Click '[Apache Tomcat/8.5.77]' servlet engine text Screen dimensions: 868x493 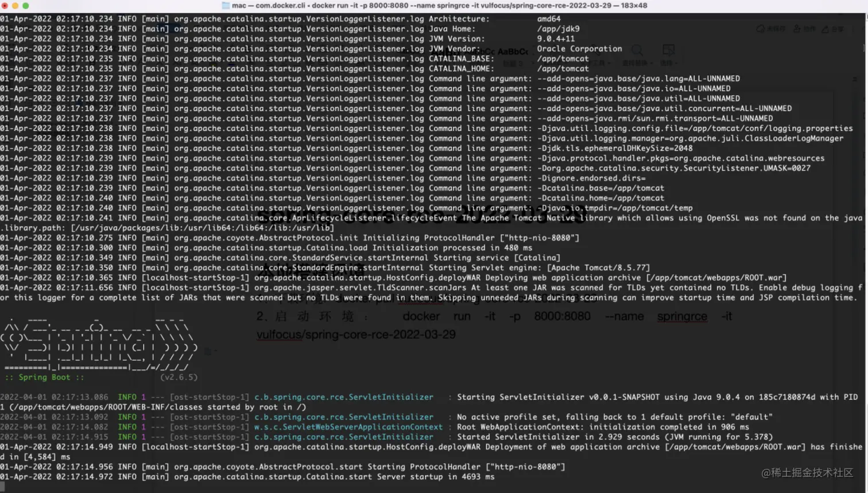tap(598, 268)
